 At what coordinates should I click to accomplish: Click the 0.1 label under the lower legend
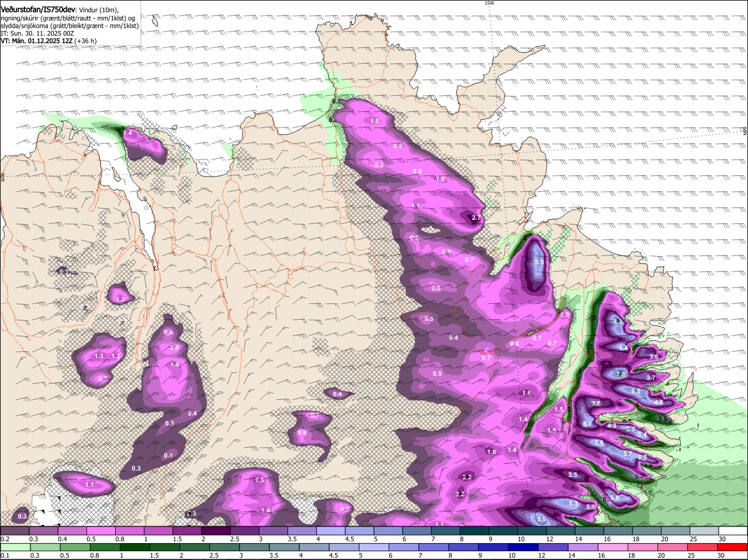[x=5, y=556]
